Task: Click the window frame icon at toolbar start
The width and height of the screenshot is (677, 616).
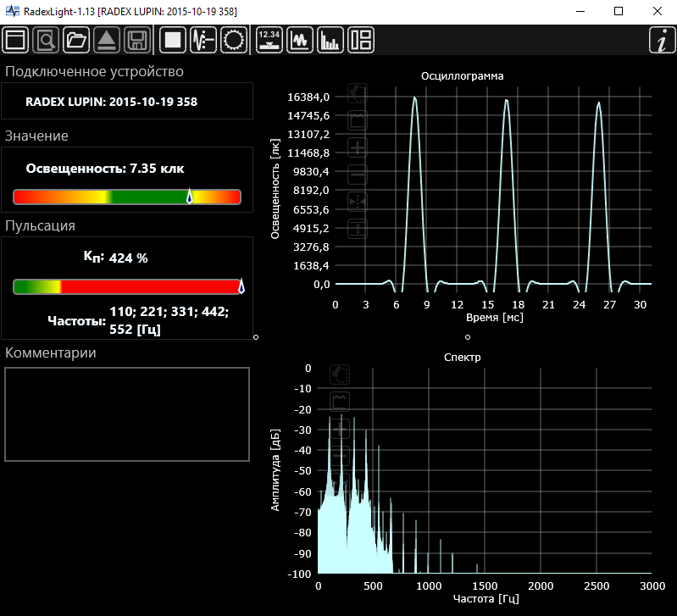Action: (x=16, y=40)
